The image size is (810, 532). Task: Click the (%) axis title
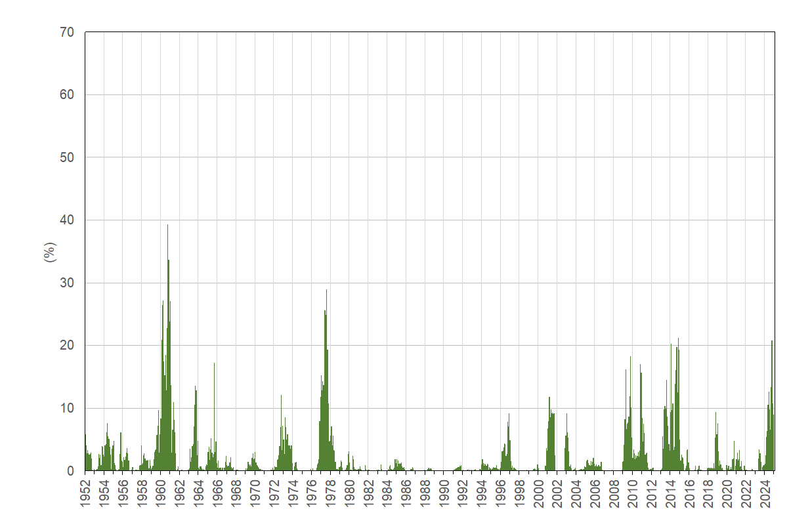coord(50,252)
